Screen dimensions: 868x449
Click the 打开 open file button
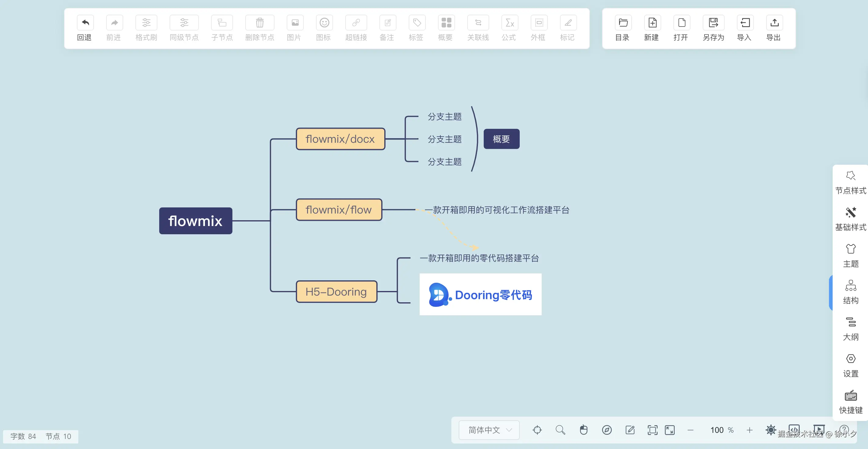click(x=681, y=23)
